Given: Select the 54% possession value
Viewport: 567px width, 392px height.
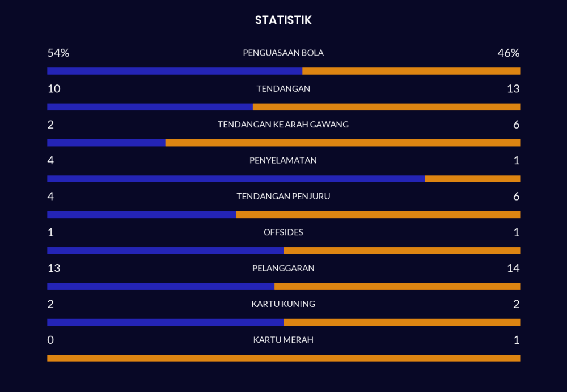Looking at the screenshot, I should [x=58, y=53].
